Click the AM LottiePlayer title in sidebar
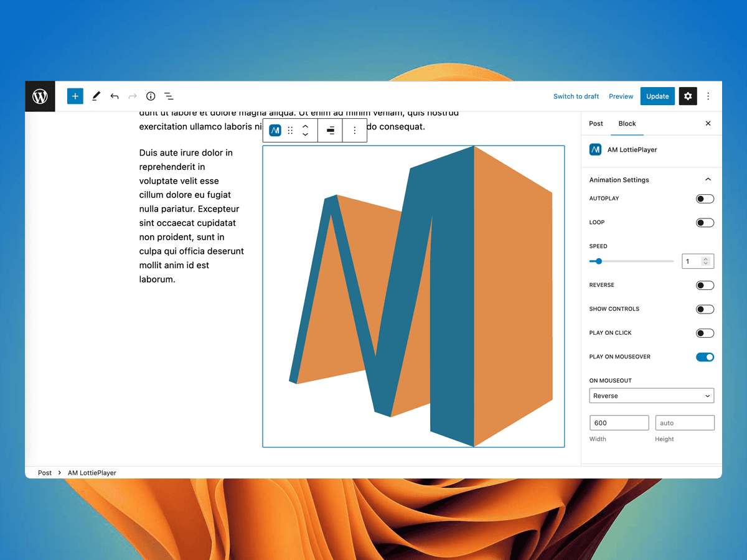The image size is (747, 560). point(632,150)
